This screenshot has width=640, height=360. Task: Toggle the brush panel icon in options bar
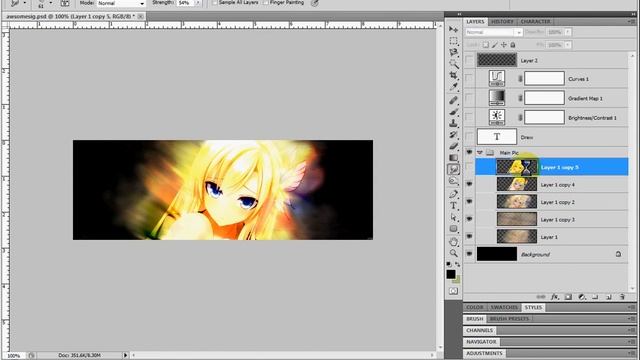point(64,3)
